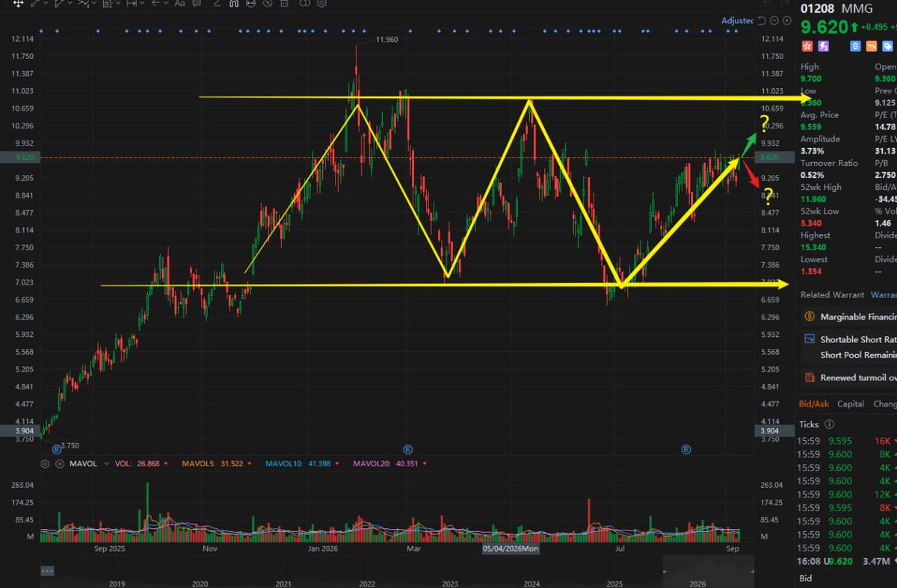Click the orange short-selling chart icon

pos(872,46)
